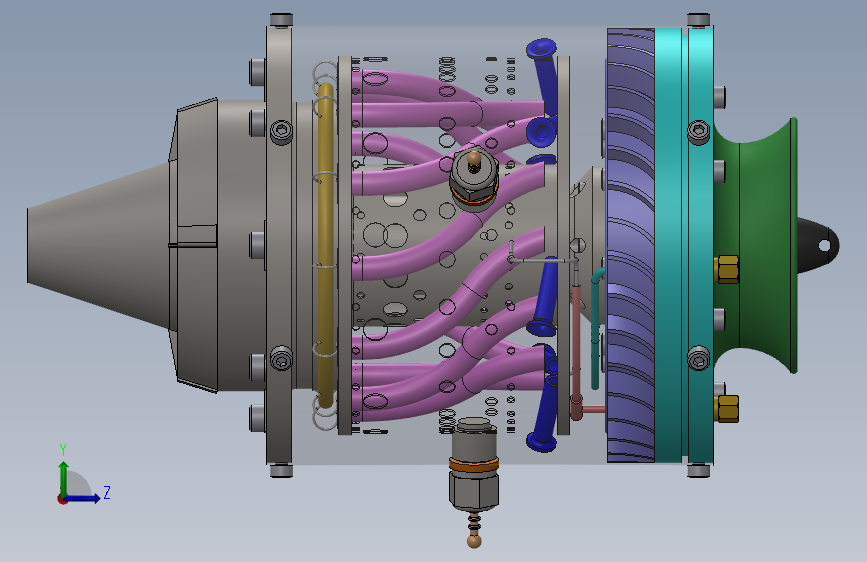
Task: Select the lower brass hex fitting on the cyan flange
Action: (x=728, y=409)
